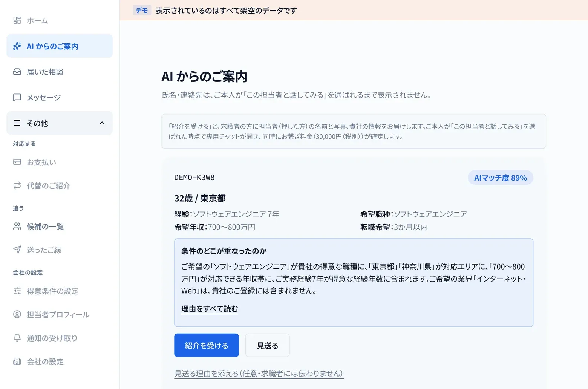Open the ホーム menu item

click(60, 20)
